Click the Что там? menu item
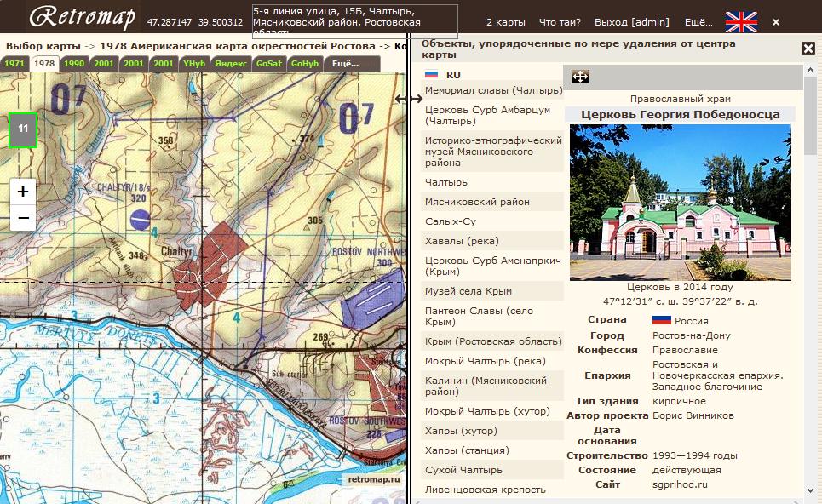Image resolution: width=822 pixels, height=504 pixels. point(560,22)
